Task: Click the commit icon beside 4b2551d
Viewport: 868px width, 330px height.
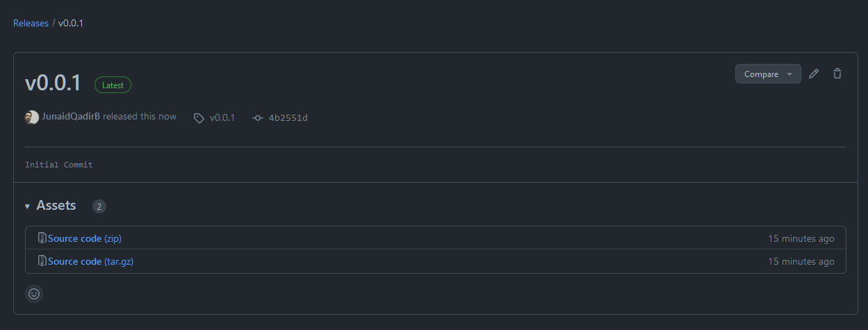Action: [x=258, y=118]
